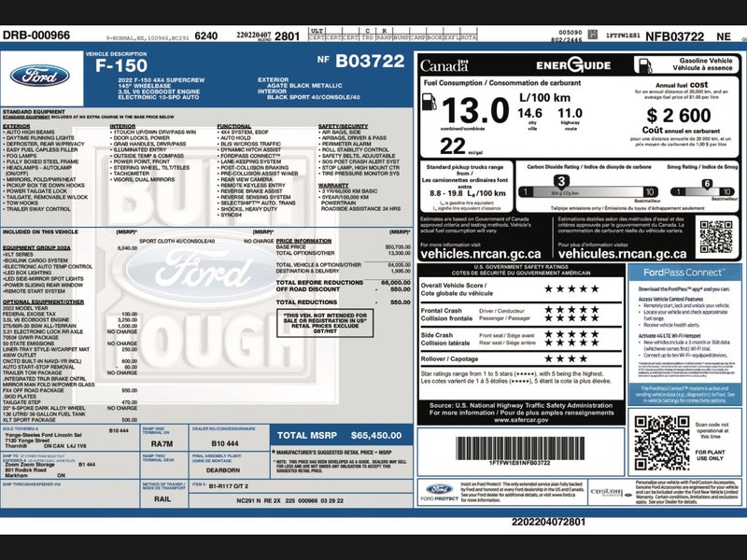Click the Overall Vehicle Score five-star rating

point(571,288)
